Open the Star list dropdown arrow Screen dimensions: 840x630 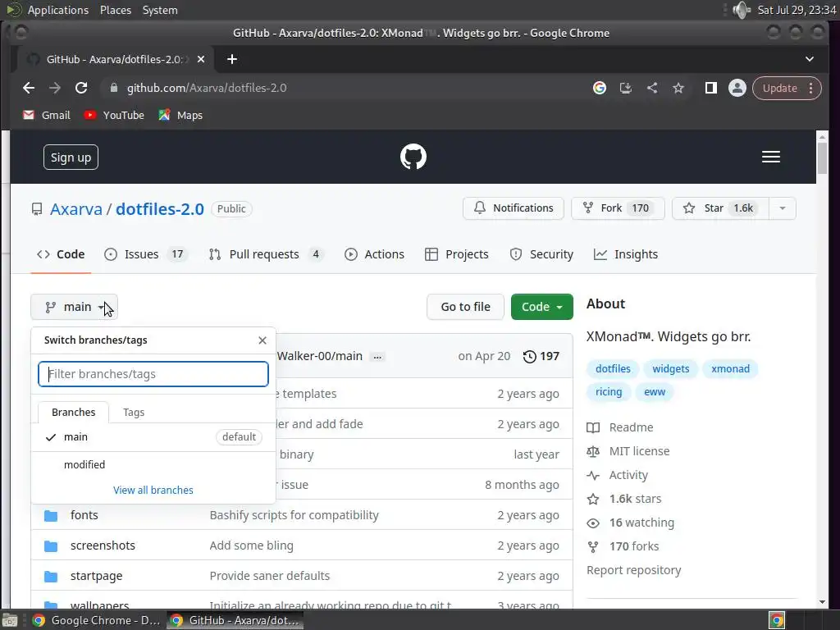pos(782,208)
